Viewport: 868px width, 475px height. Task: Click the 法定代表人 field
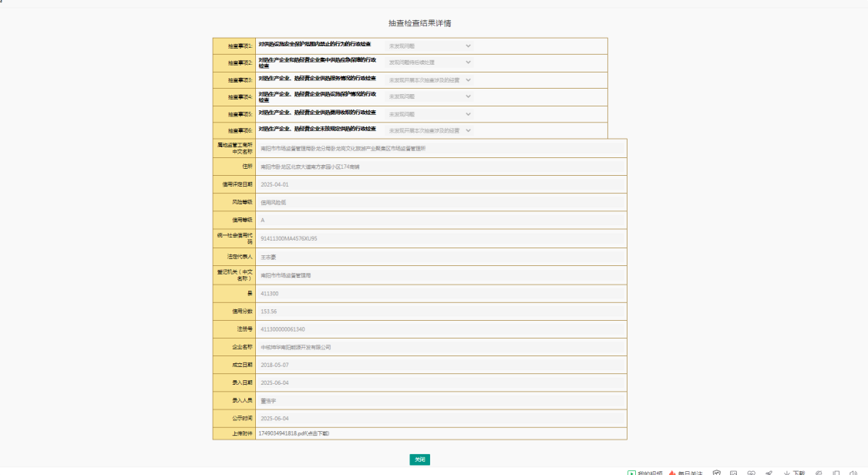pyautogui.click(x=441, y=257)
